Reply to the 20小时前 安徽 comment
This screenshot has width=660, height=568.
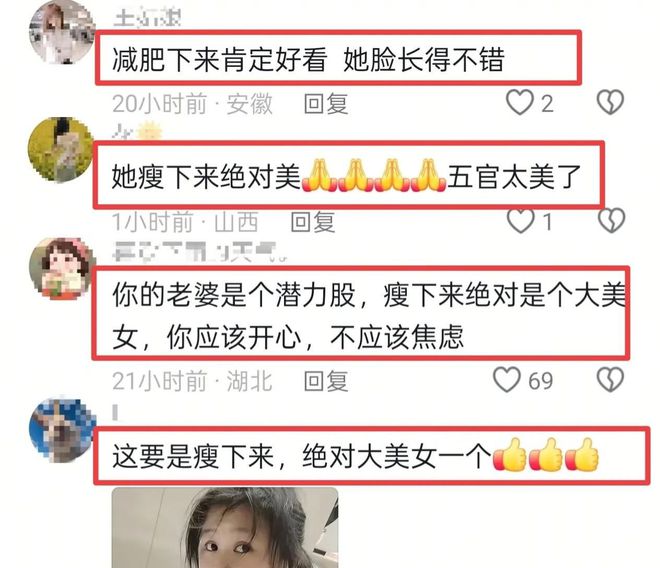[326, 104]
